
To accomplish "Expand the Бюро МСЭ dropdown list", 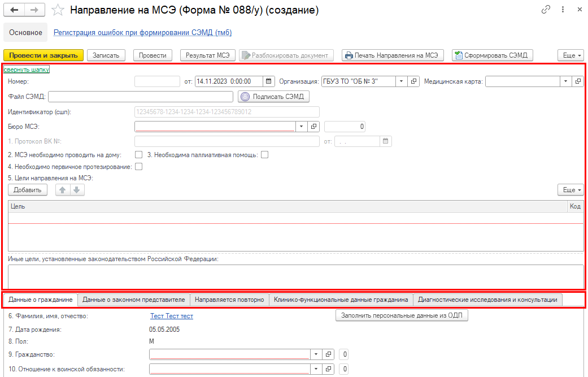I will 301,127.
